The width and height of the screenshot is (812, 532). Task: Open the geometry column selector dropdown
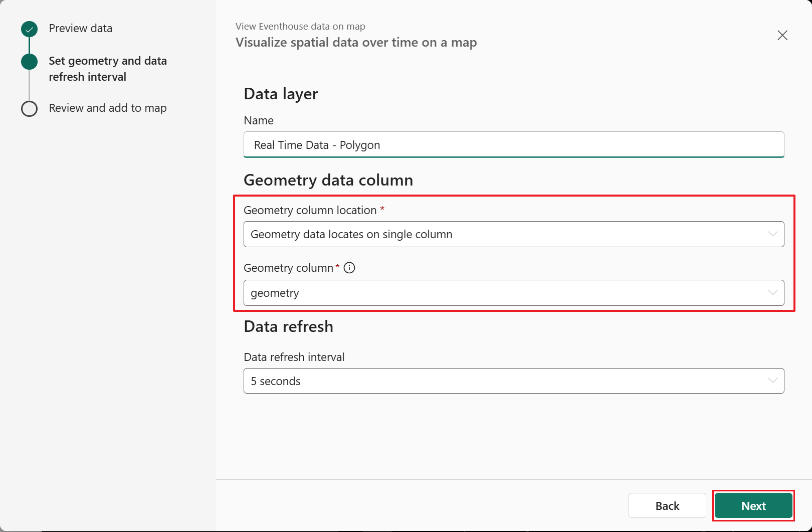(x=513, y=292)
